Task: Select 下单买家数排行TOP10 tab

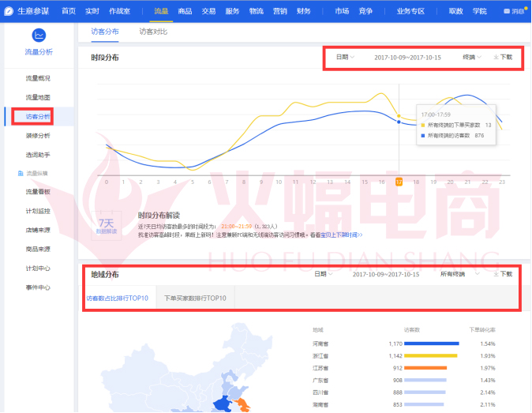Action: [x=195, y=298]
